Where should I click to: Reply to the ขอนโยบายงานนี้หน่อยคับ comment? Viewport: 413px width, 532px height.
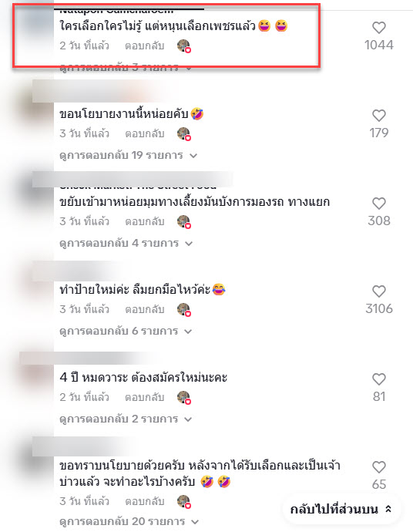coord(144,133)
